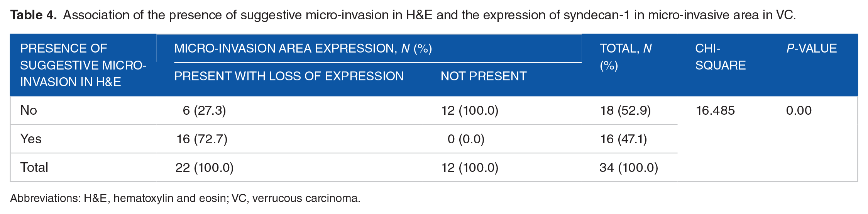Select the cell reading 34 (100.0)
This screenshot has height=214, width=868.
(x=629, y=168)
